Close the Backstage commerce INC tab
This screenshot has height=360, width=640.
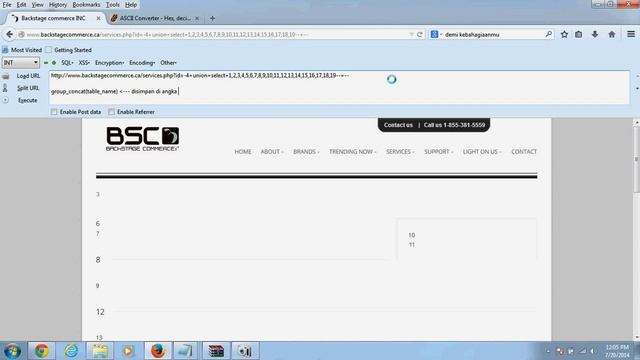pos(98,18)
